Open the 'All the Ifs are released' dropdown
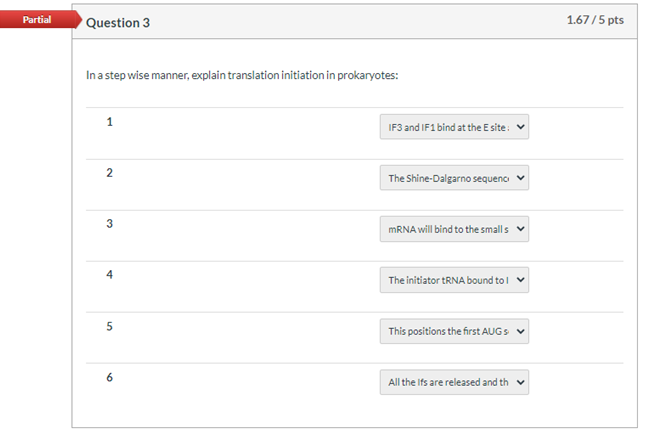The image size is (645, 435). (454, 382)
